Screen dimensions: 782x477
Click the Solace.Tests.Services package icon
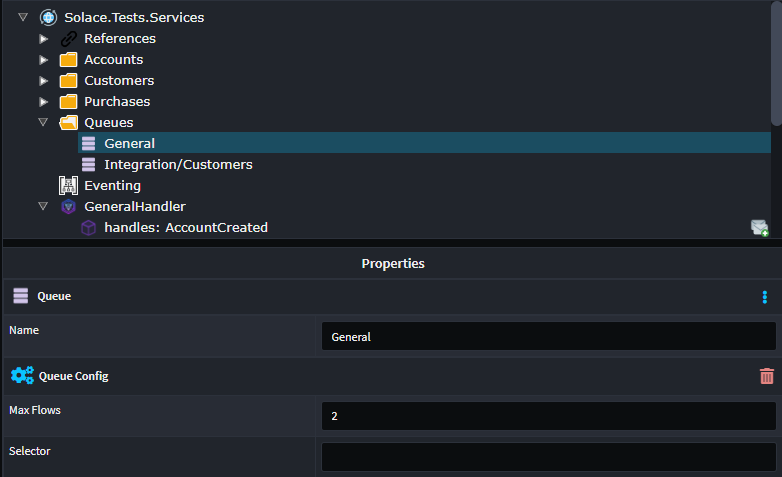click(48, 17)
